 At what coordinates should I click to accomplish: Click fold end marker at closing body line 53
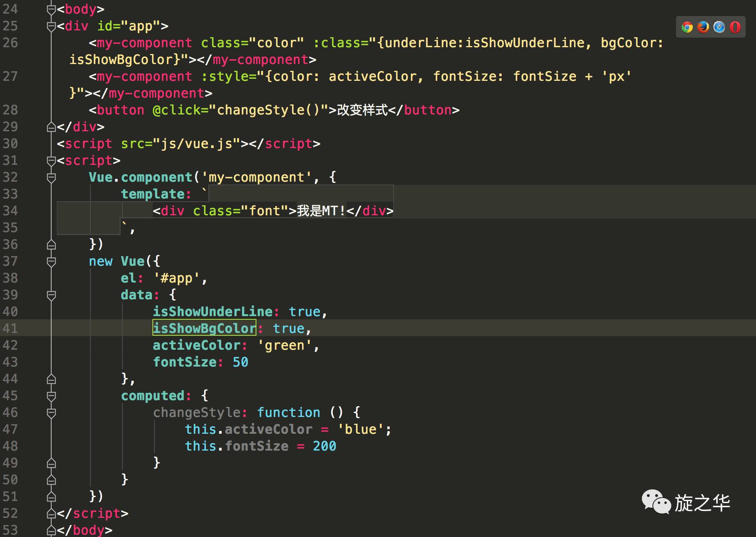pyautogui.click(x=51, y=531)
